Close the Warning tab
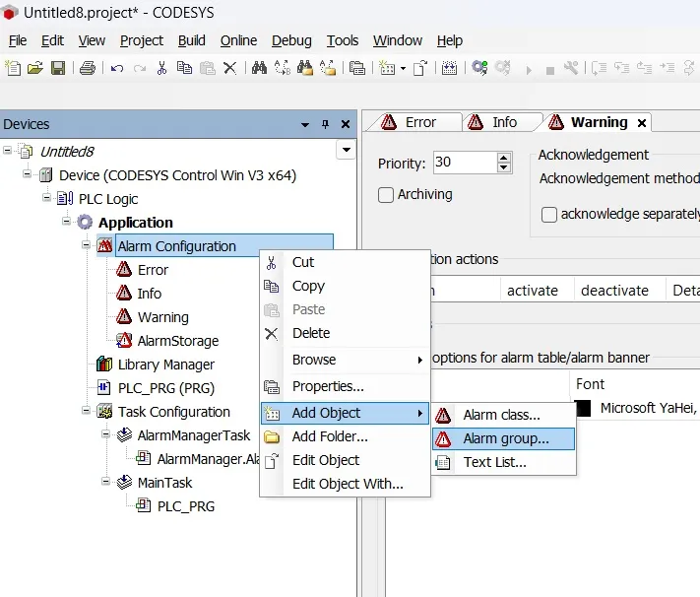The width and height of the screenshot is (700, 597). 642,123
